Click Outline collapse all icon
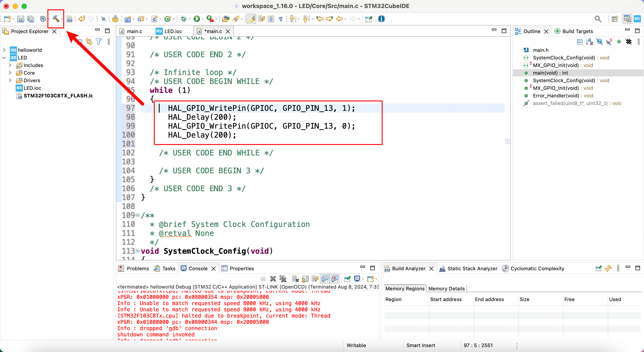Screen dimensions: 644x352 (x=580, y=42)
